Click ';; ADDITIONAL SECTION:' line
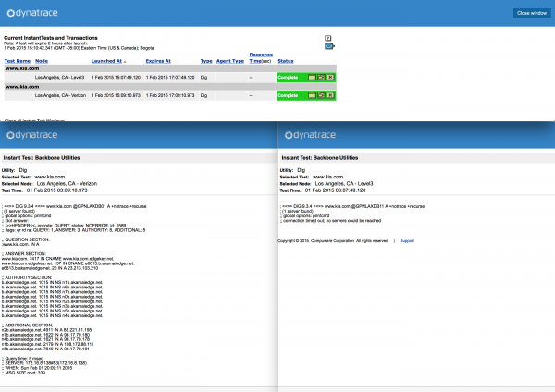This screenshot has height=392, width=555. (x=27, y=325)
